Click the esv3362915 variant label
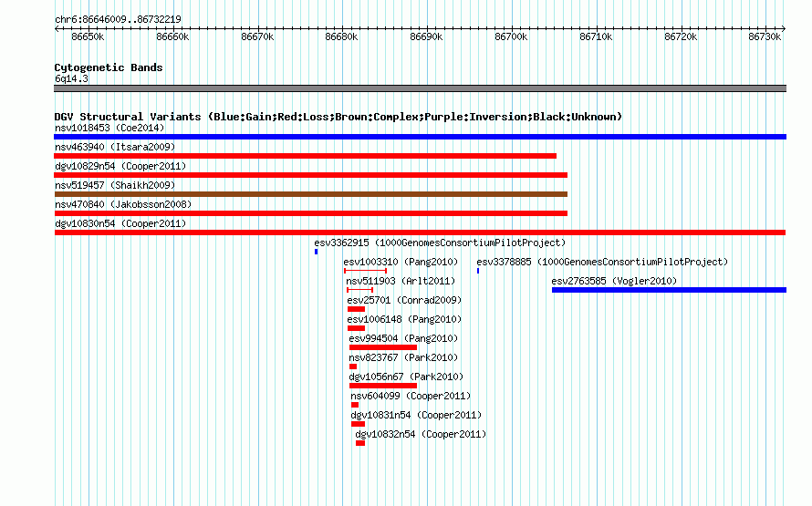Viewport: 812px width, 506px height. [440, 243]
